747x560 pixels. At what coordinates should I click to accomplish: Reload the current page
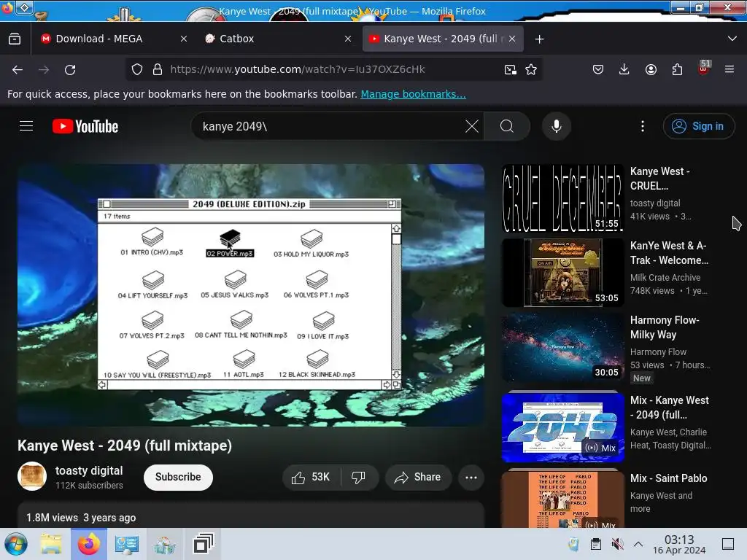tap(70, 69)
